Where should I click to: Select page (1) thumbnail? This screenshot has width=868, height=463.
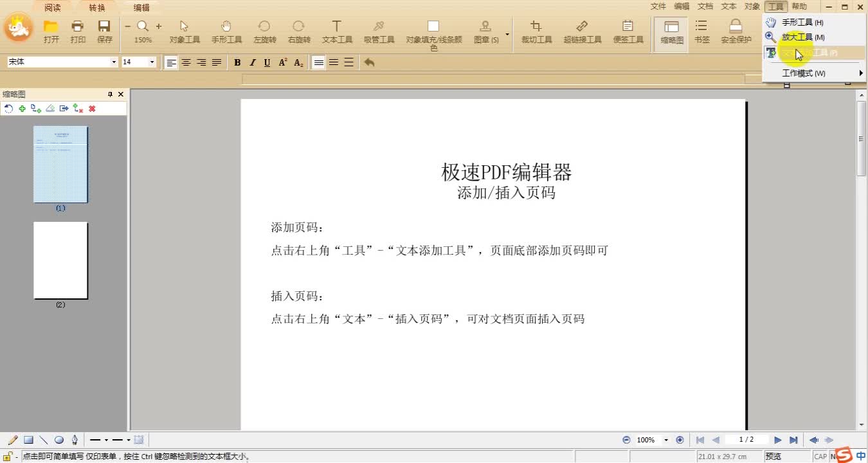click(x=60, y=165)
